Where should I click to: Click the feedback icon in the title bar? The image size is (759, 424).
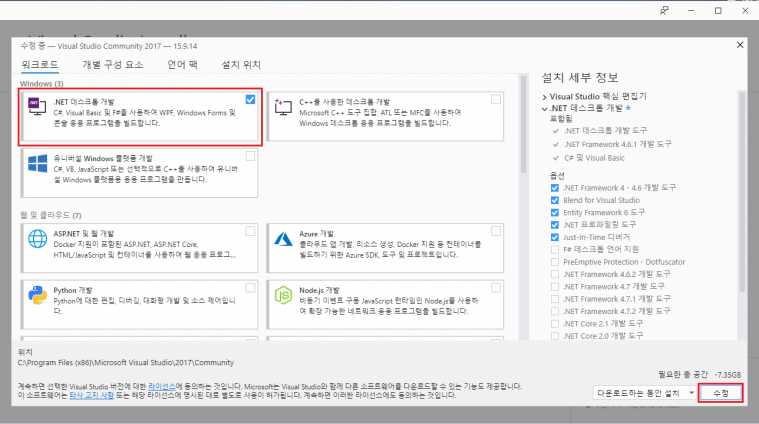(x=664, y=11)
